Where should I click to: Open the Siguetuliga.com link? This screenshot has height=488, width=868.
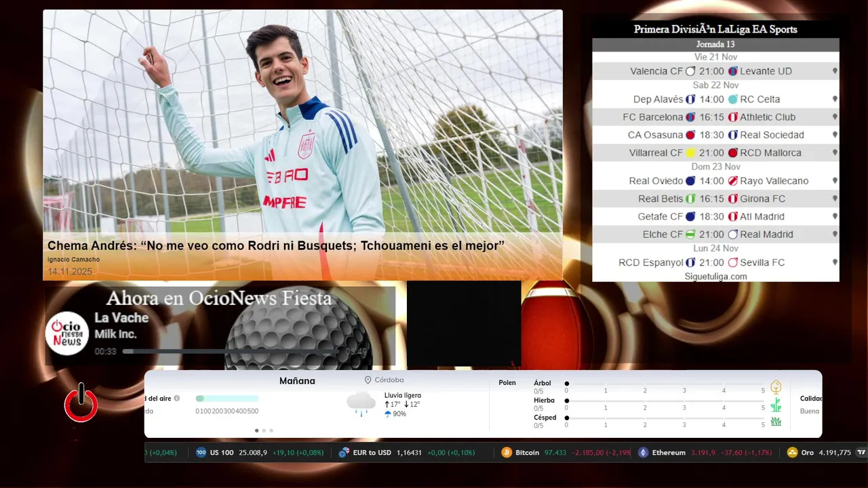point(715,277)
